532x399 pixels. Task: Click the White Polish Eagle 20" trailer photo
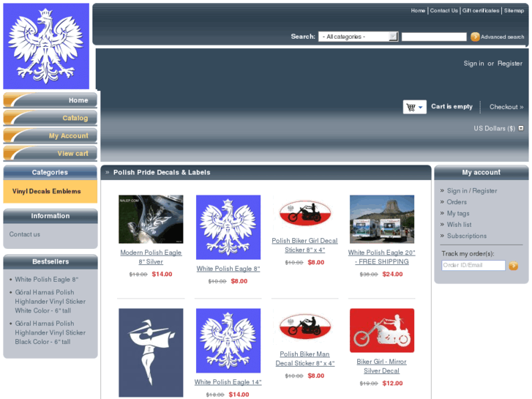pyautogui.click(x=382, y=219)
